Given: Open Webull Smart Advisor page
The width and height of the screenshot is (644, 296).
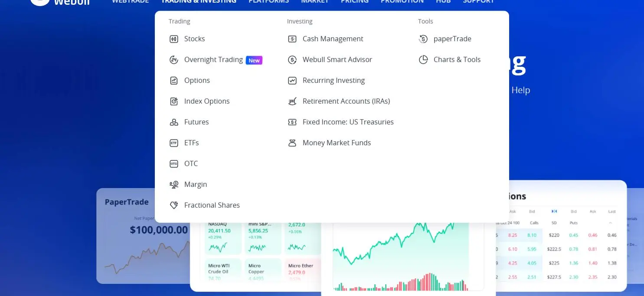Looking at the screenshot, I should click(x=337, y=60).
